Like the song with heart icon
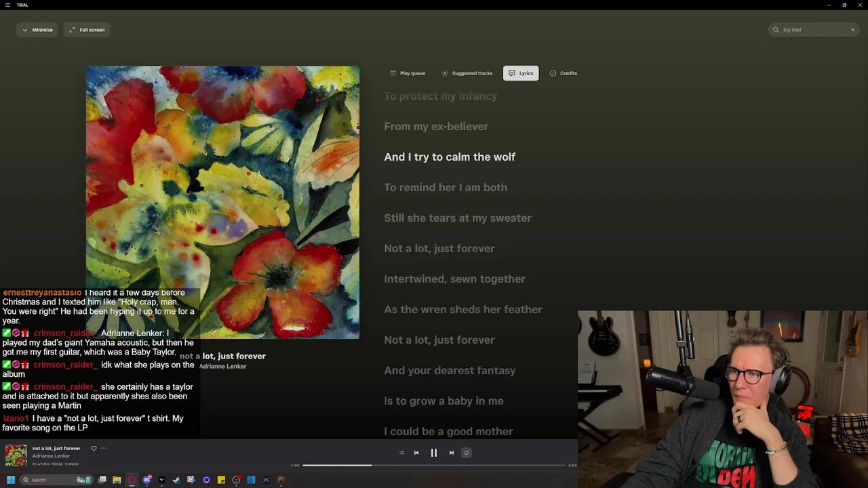This screenshot has width=868, height=488. click(94, 448)
